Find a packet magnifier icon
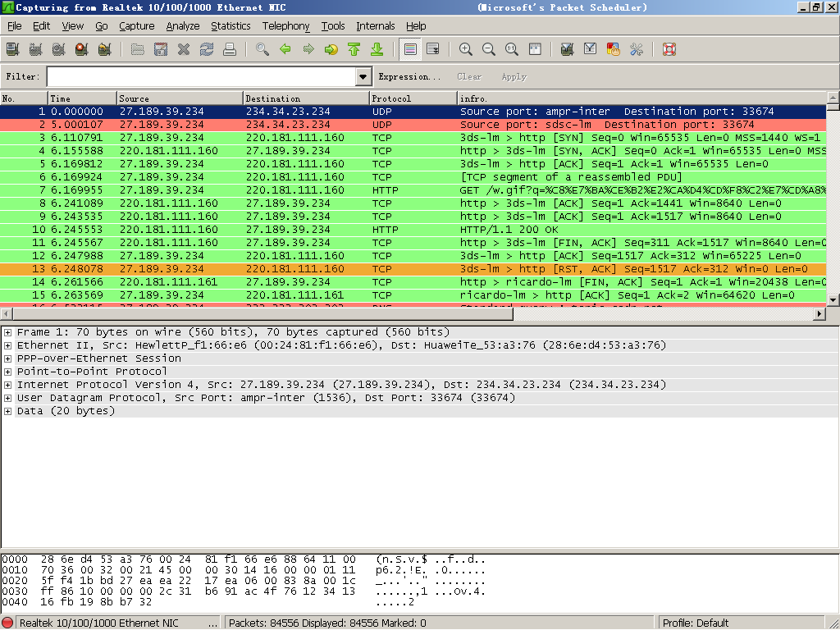The height and width of the screenshot is (630, 840). pos(262,49)
